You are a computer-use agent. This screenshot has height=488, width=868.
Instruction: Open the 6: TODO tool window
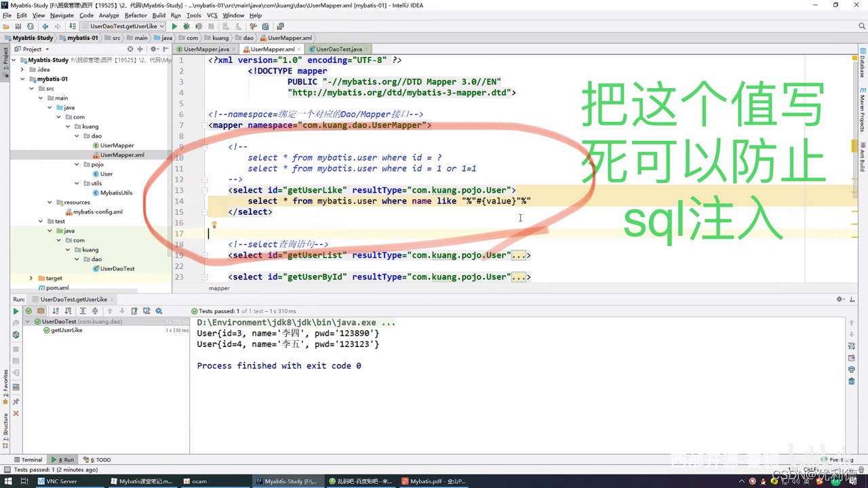tap(98, 460)
